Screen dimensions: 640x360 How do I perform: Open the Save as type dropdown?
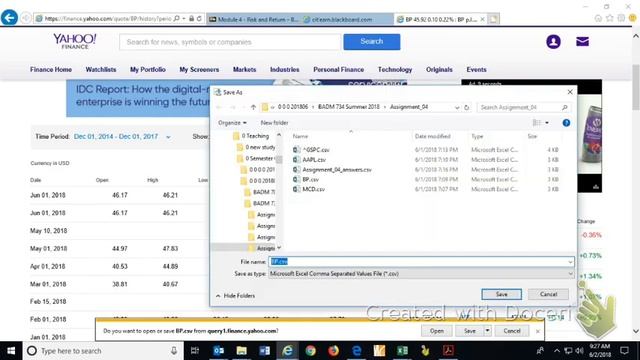[570, 274]
